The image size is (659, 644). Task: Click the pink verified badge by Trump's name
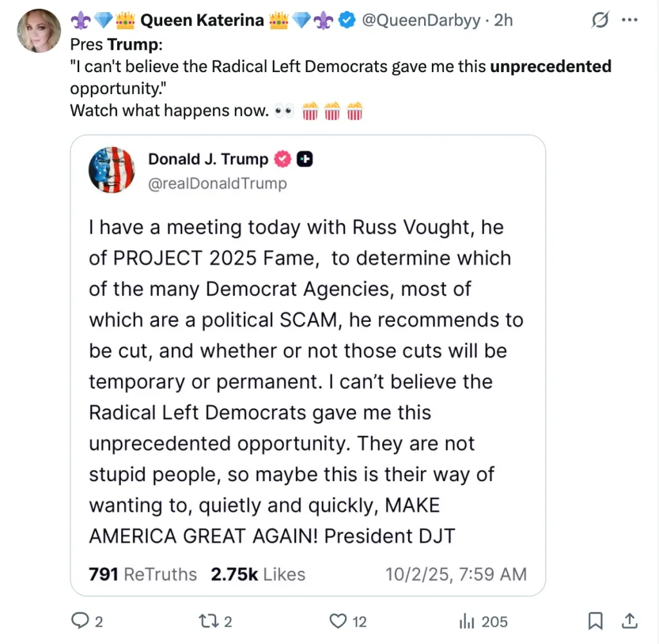283,159
